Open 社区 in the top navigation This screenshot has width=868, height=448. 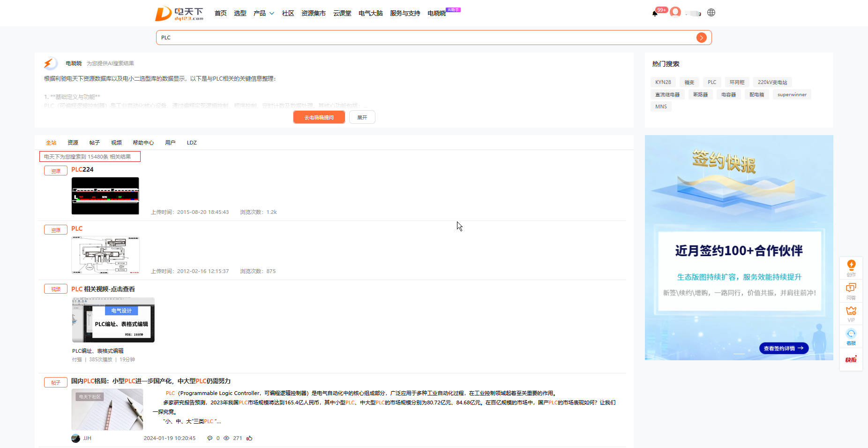pyautogui.click(x=288, y=13)
